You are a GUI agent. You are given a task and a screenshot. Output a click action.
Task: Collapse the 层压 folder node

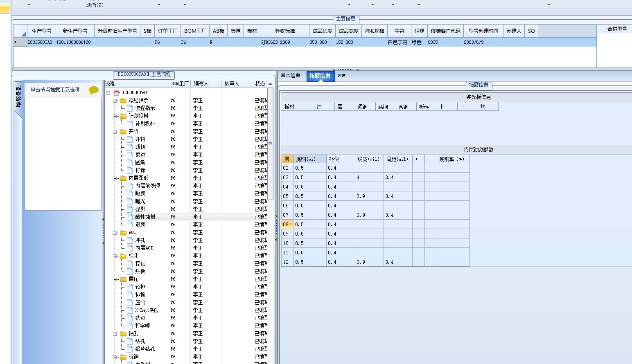click(115, 279)
